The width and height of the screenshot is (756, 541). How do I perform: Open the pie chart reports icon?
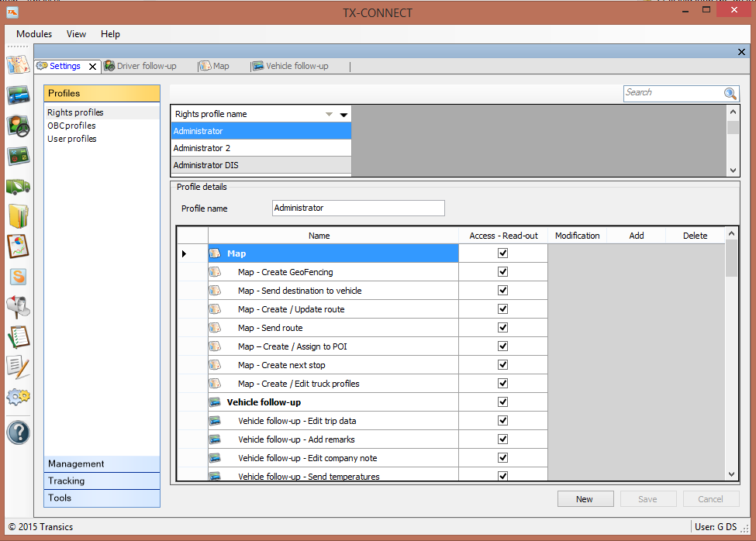(x=18, y=246)
